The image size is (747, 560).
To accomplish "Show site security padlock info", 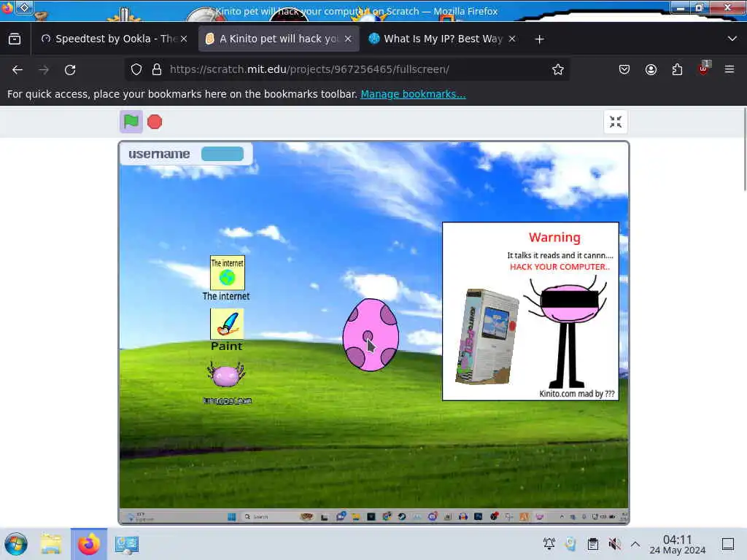I will pos(157,69).
